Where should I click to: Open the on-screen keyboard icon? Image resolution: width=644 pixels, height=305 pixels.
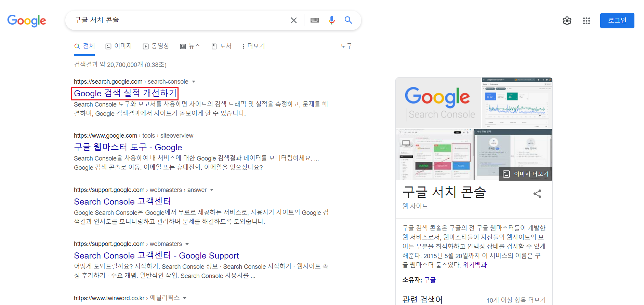pos(315,20)
